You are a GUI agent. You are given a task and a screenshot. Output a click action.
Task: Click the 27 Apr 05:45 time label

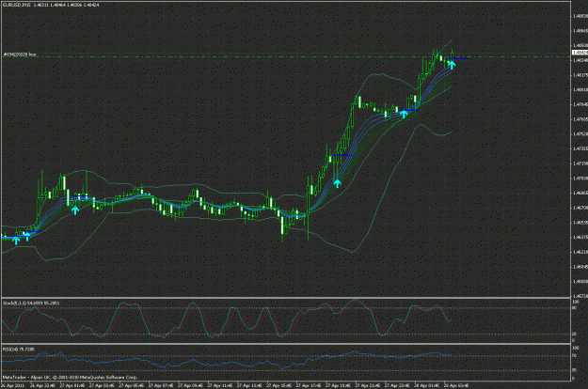click(132, 385)
